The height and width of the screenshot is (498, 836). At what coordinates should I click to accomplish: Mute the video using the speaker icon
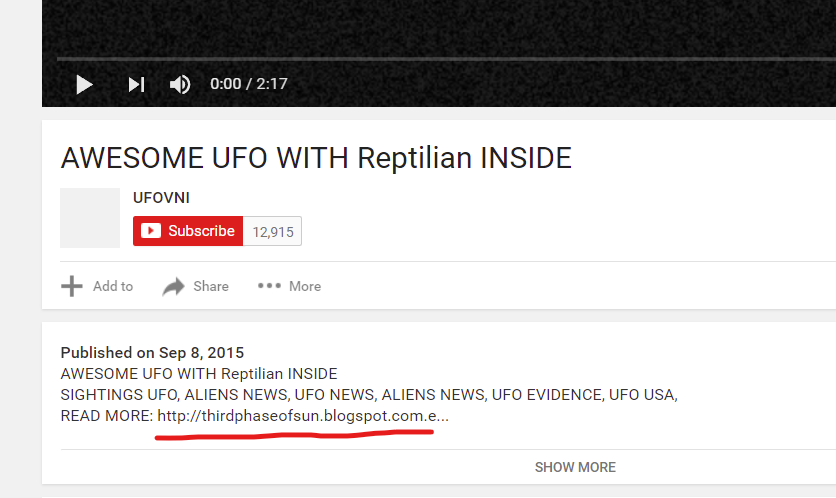pos(180,85)
